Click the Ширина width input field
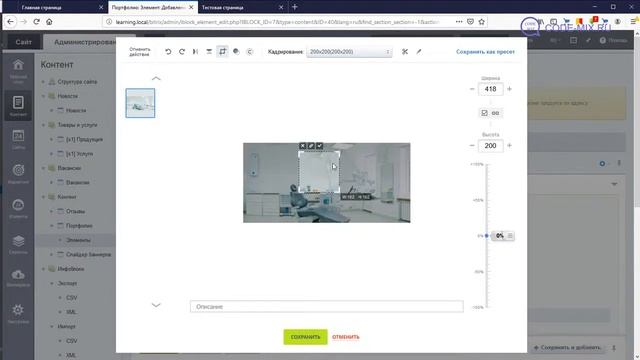This screenshot has width=640, height=360. tap(491, 89)
